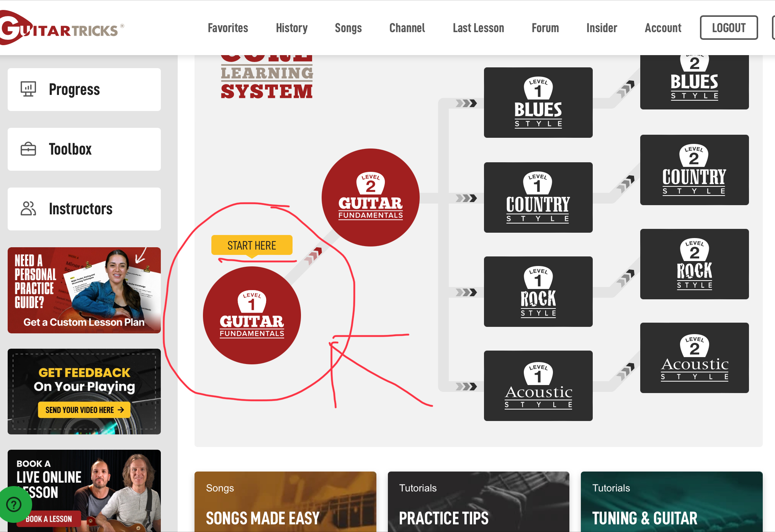This screenshot has width=775, height=532.
Task: Click the START HERE label
Action: click(252, 245)
